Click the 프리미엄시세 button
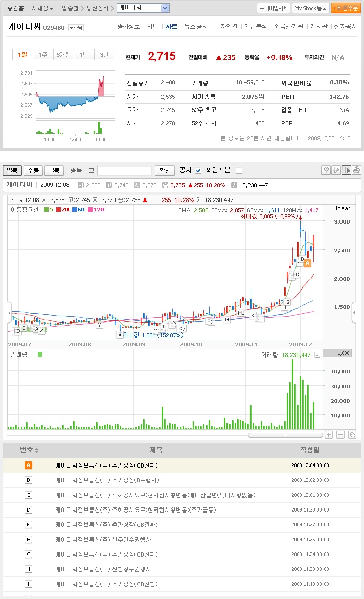This screenshot has width=364, height=599. tap(274, 8)
